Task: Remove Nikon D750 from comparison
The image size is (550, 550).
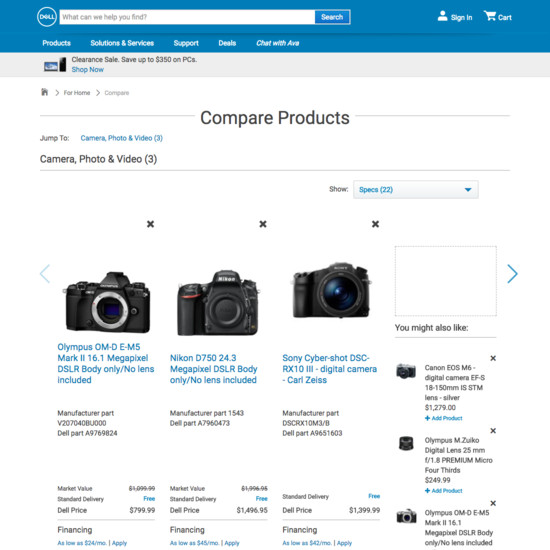Action: pos(263,224)
